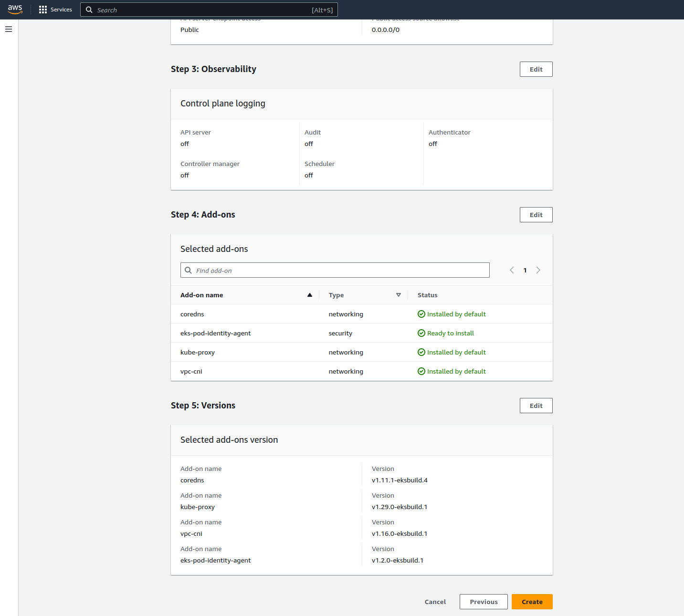Screen dimensions: 684x616
Task: Click the Type column header
Action: pyautogui.click(x=336, y=295)
